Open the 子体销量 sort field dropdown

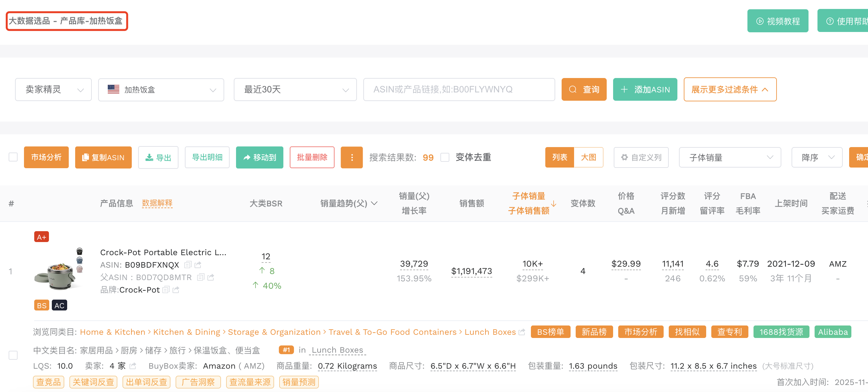click(730, 157)
